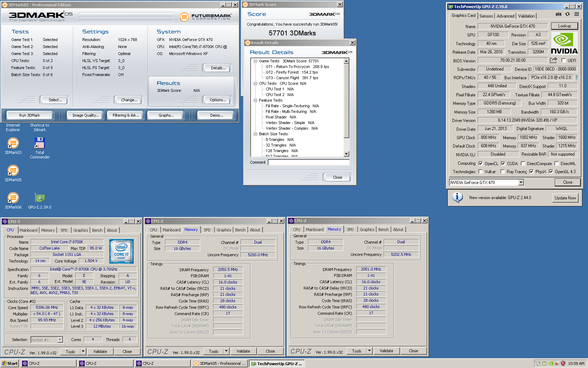
Task: Click the Start button on taskbar
Action: point(10,363)
